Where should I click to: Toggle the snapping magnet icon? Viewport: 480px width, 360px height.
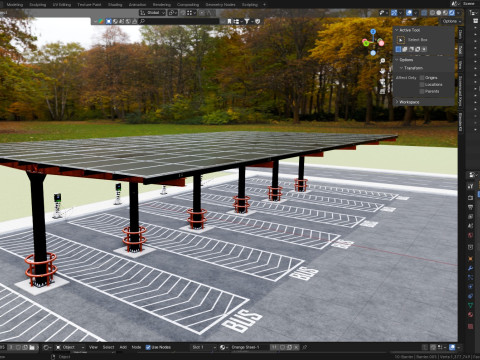(x=183, y=13)
